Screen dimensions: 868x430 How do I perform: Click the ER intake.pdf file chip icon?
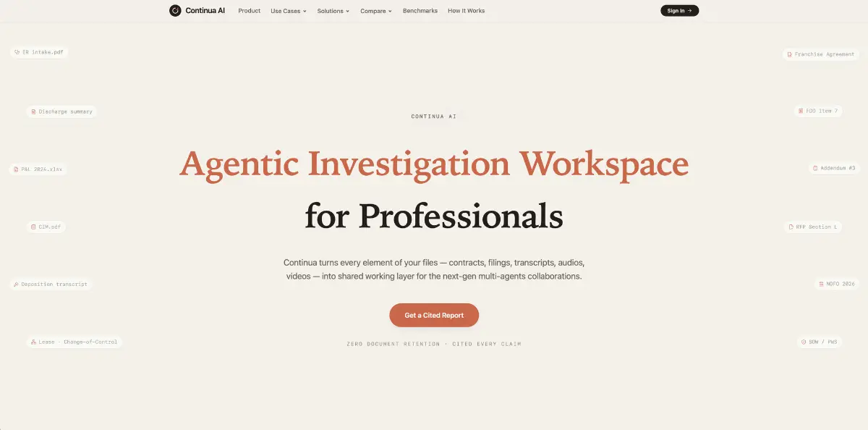pos(17,52)
